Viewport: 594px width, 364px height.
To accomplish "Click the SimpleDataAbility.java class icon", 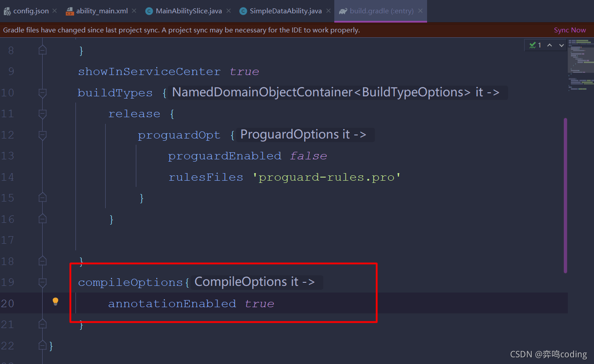I will pyautogui.click(x=243, y=11).
